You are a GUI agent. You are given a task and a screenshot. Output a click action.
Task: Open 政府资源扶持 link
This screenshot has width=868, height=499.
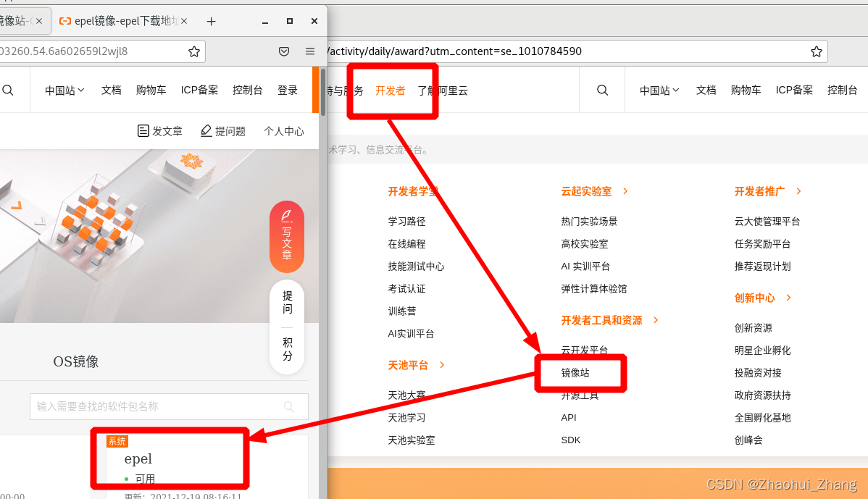(x=762, y=395)
